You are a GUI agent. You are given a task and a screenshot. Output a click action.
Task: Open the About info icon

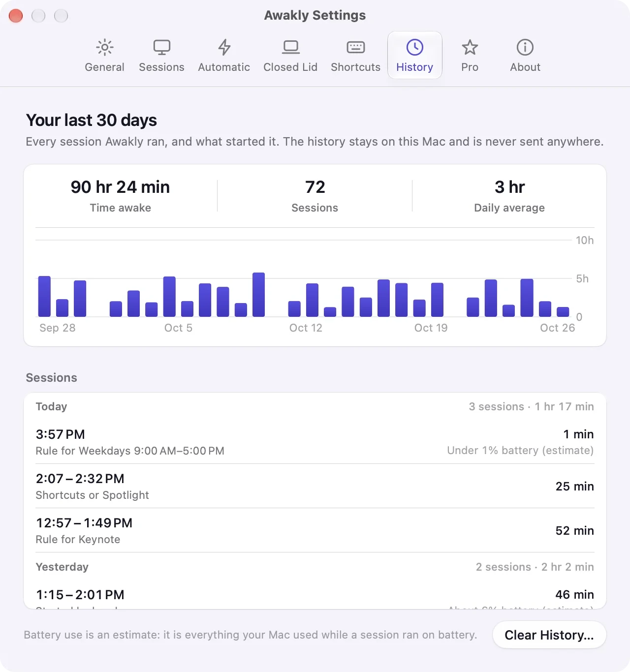click(525, 47)
